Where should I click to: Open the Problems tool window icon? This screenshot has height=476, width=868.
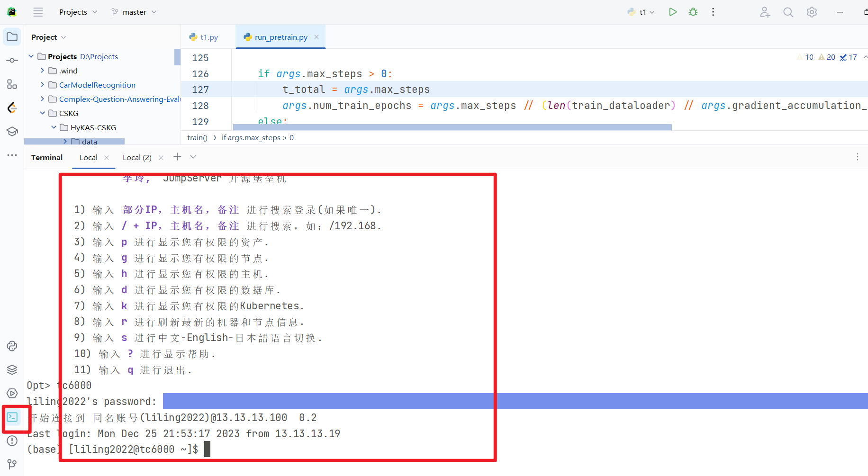(12, 441)
